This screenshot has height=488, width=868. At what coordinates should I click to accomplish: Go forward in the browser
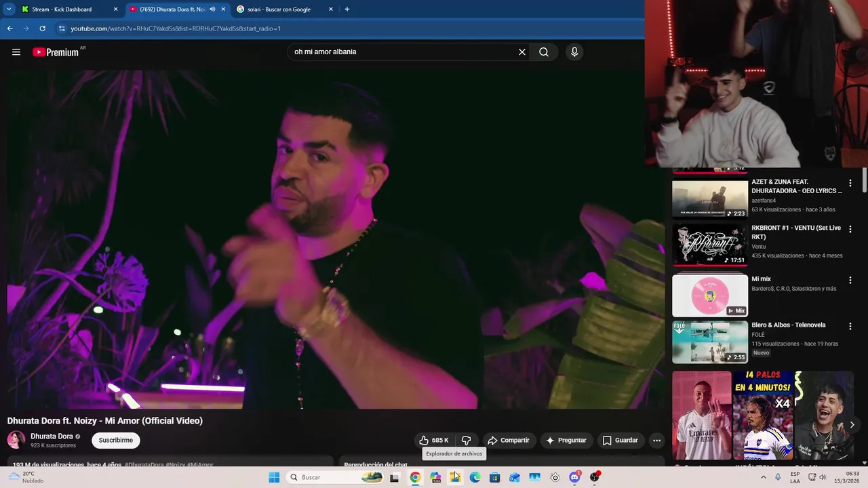tap(26, 28)
